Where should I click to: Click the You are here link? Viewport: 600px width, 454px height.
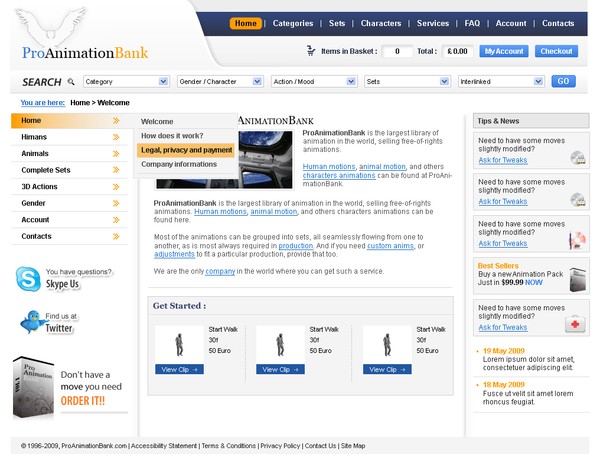tap(42, 103)
